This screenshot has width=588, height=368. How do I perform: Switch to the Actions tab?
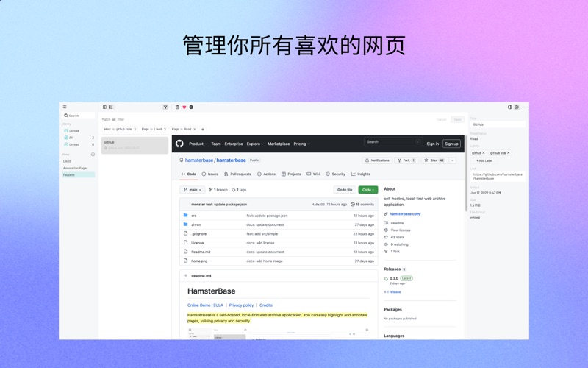(266, 174)
